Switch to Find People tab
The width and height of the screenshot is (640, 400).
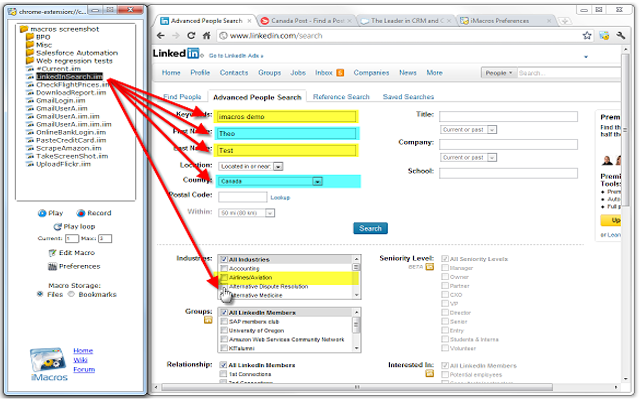tap(182, 97)
